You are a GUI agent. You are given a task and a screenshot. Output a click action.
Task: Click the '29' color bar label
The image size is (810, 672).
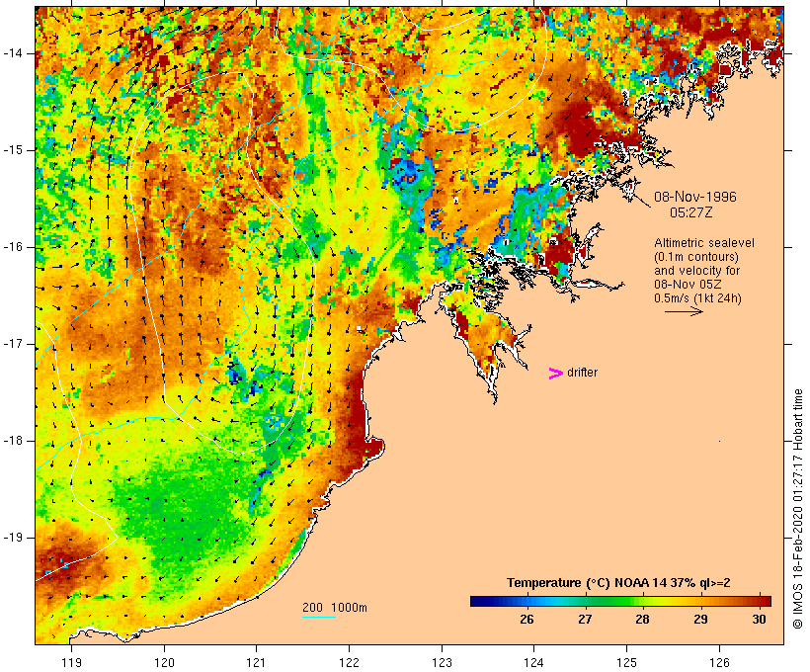[x=700, y=619]
